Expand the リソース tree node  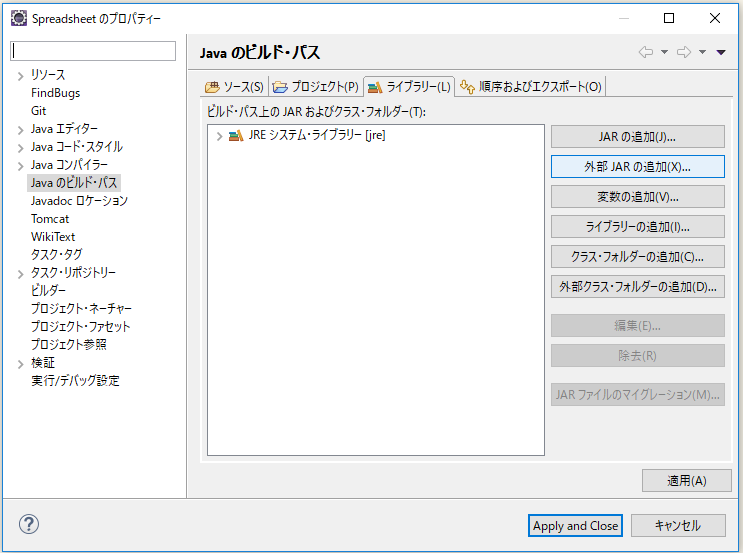(x=20, y=76)
